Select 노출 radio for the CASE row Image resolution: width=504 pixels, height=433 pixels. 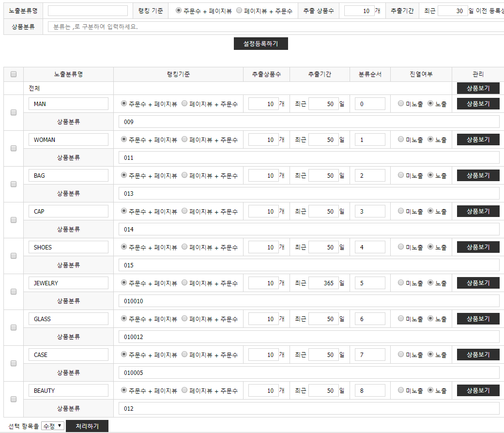pyautogui.click(x=430, y=355)
